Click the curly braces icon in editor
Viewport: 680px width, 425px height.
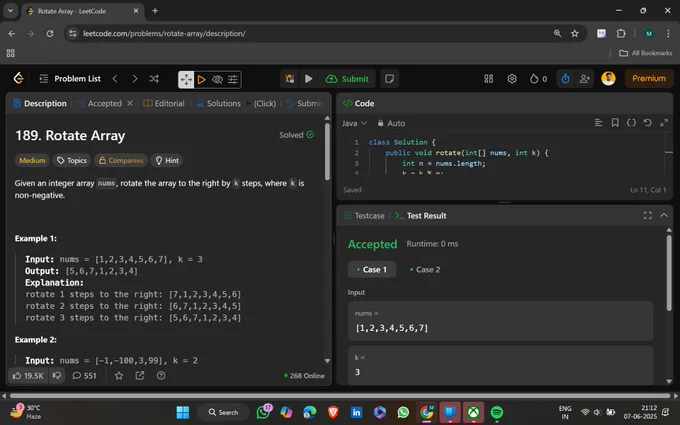coord(631,123)
